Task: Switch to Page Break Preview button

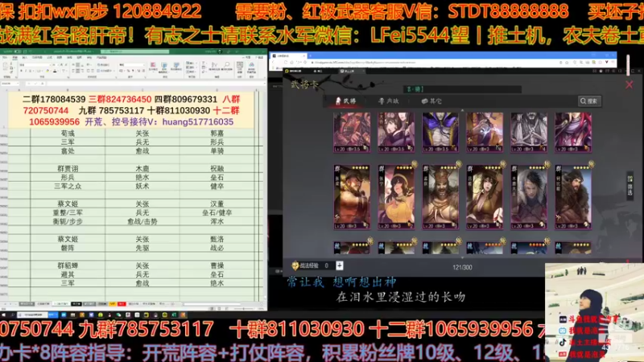Action: pyautogui.click(x=227, y=308)
